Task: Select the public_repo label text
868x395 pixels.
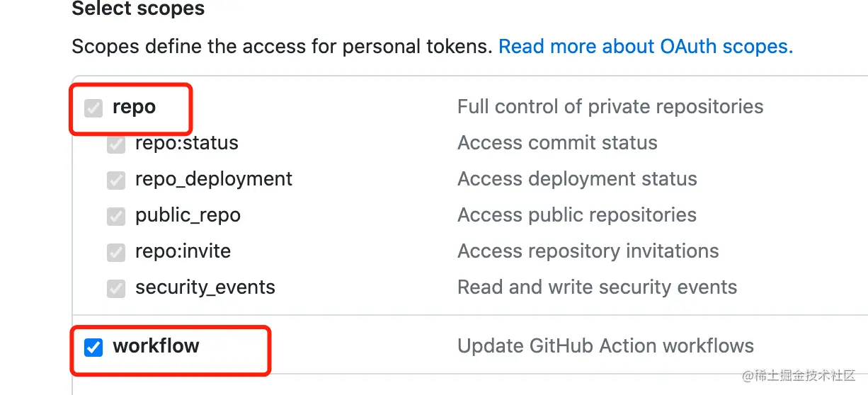Action: (188, 216)
